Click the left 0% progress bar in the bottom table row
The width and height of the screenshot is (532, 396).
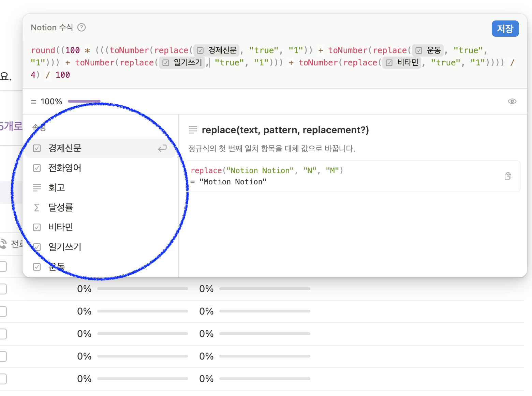[143, 379]
